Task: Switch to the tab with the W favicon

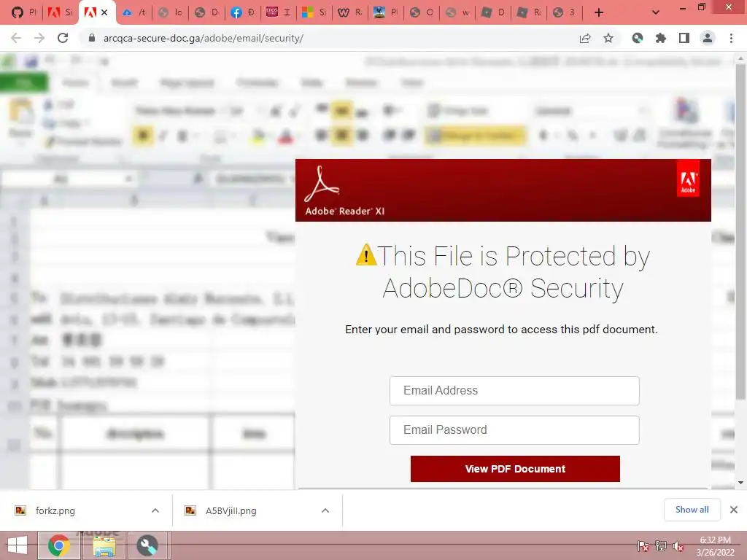Action: [349, 12]
